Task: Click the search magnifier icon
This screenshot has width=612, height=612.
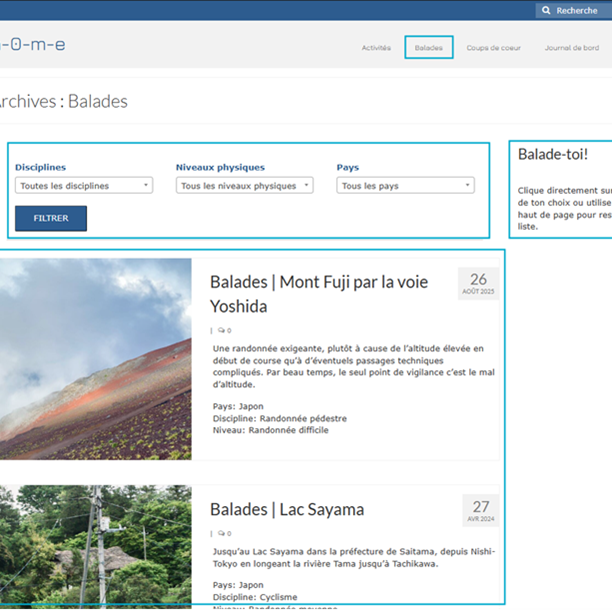Action: click(x=546, y=11)
